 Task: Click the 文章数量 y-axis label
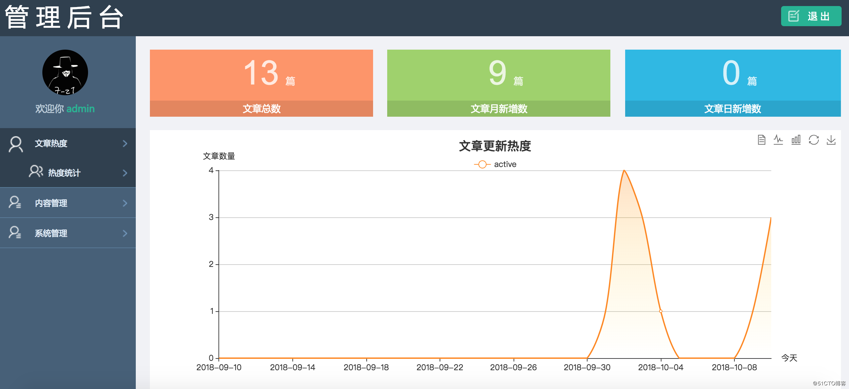219,156
